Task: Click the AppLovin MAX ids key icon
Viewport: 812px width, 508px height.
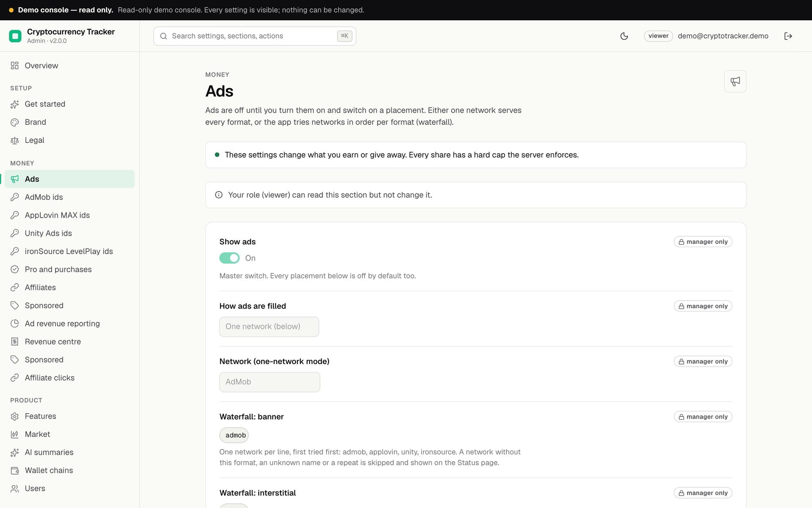Action: click(x=15, y=215)
